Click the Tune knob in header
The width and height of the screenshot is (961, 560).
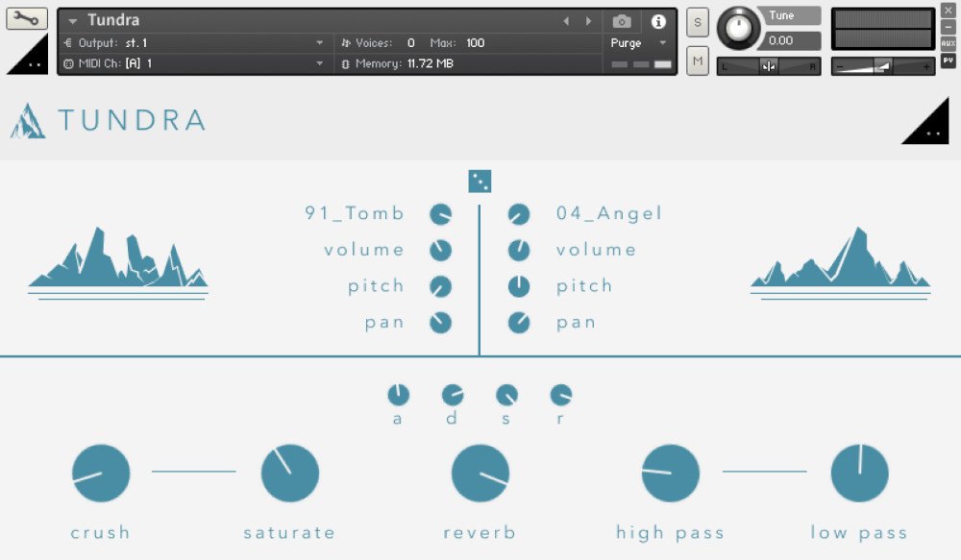(738, 28)
